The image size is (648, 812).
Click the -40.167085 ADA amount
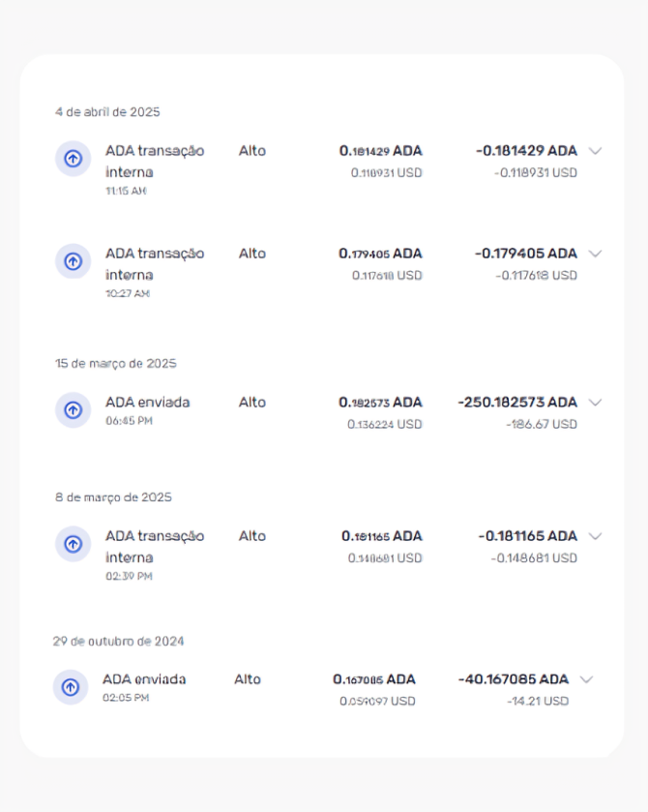pos(513,679)
